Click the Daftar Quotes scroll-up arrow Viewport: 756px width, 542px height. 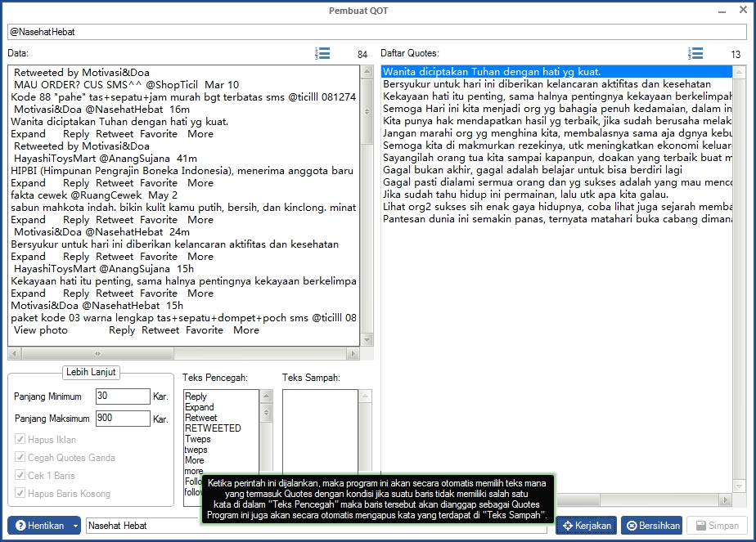[x=739, y=72]
